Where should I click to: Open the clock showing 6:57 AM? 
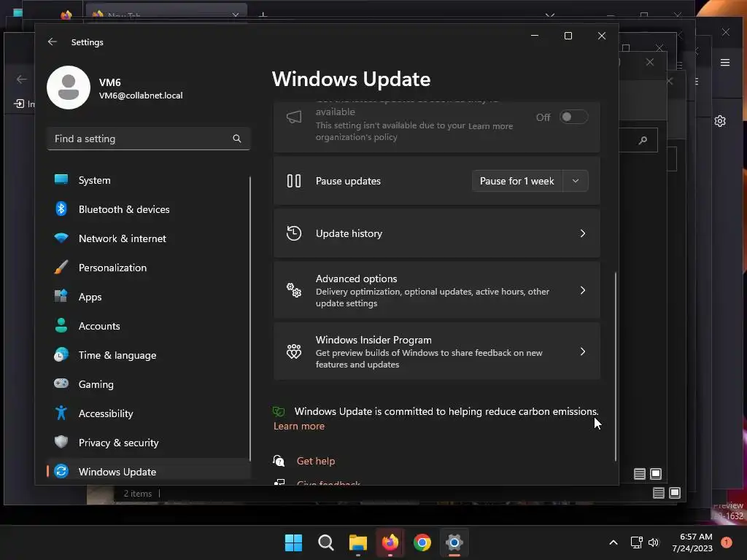click(x=692, y=542)
